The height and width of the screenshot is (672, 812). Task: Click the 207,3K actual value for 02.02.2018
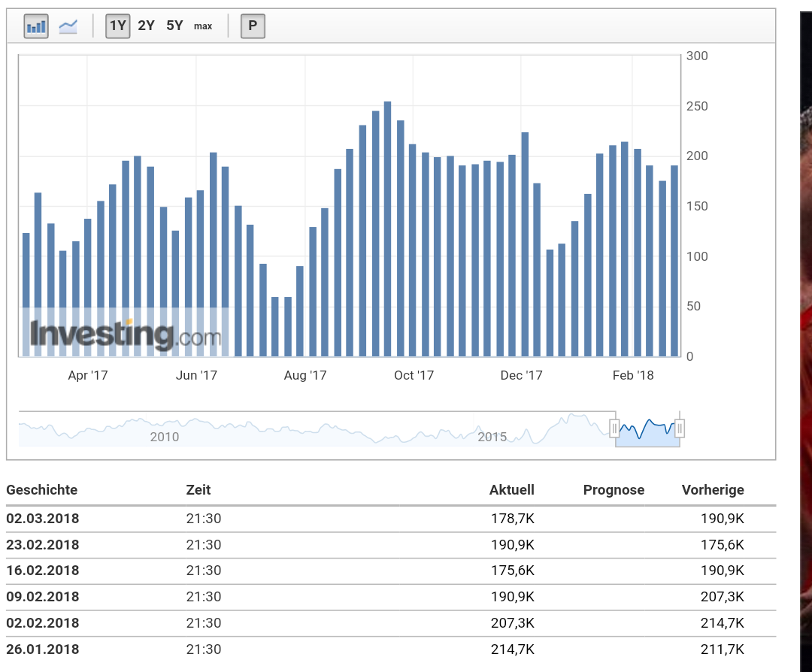(513, 623)
